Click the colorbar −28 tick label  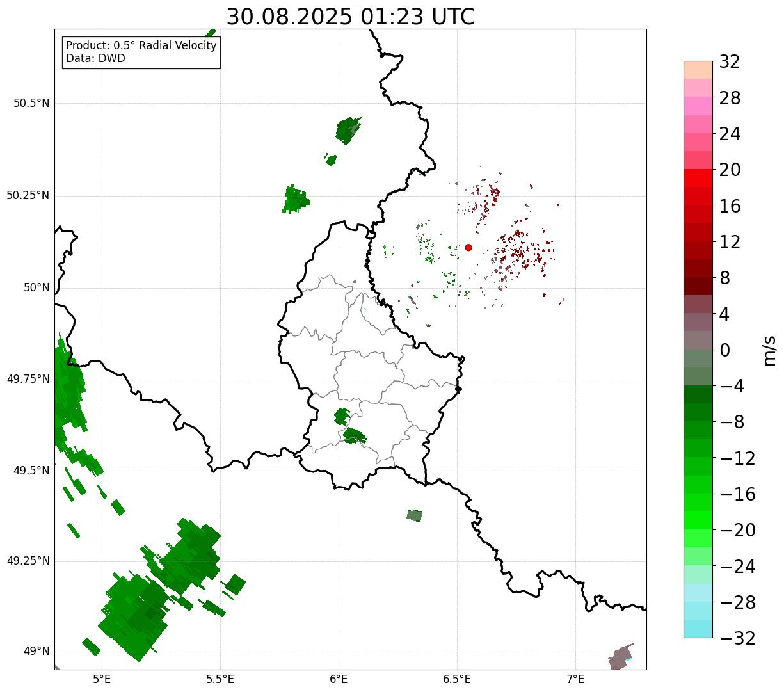click(737, 602)
